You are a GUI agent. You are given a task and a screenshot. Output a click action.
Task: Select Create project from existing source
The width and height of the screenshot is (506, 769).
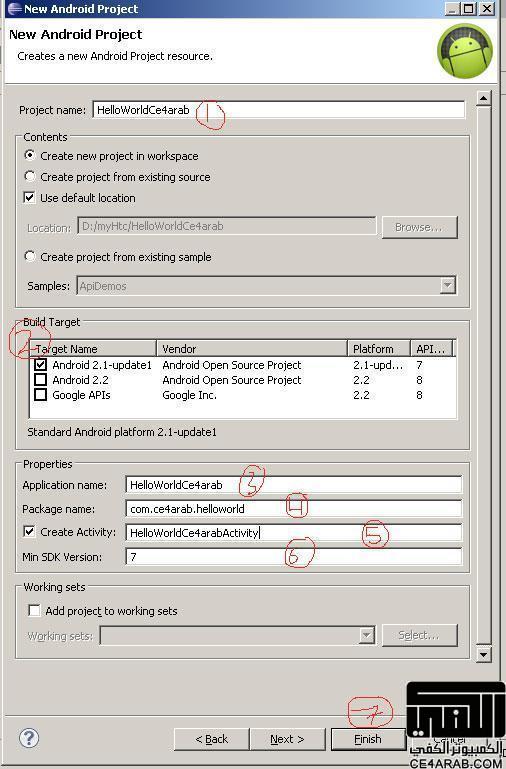(x=30, y=176)
